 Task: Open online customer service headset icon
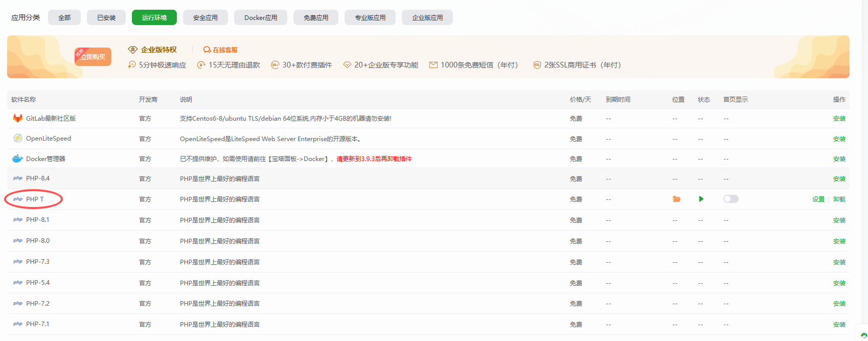pyautogui.click(x=207, y=50)
